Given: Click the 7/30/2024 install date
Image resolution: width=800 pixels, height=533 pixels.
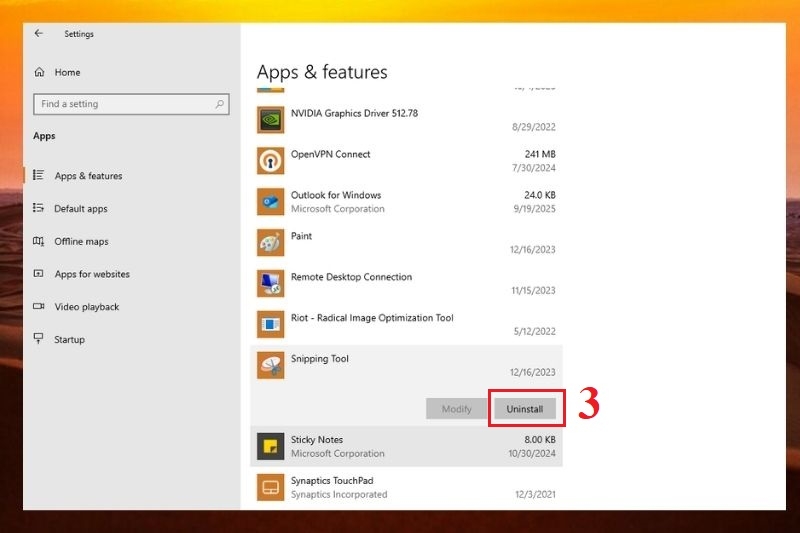Looking at the screenshot, I should pos(534,168).
